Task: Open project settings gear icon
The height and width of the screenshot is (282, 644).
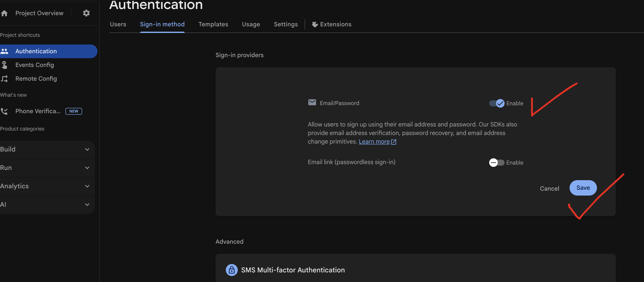Action: [x=86, y=13]
